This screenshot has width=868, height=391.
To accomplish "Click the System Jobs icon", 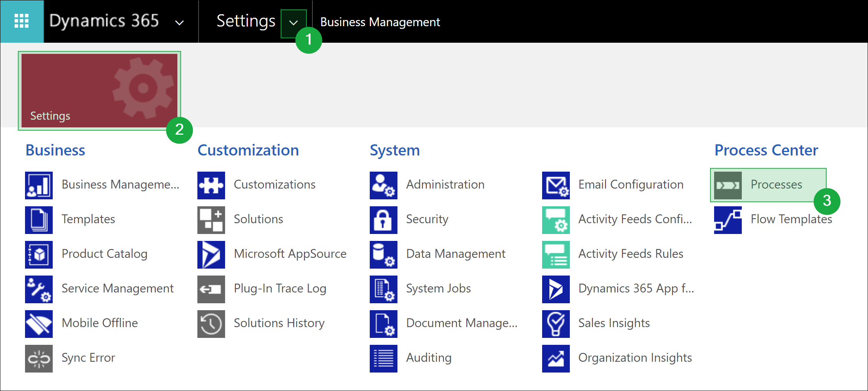I will pyautogui.click(x=384, y=289).
